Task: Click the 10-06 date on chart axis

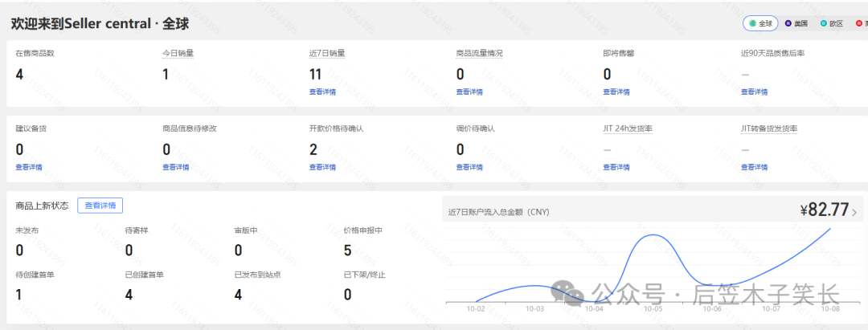Action: tap(712, 309)
